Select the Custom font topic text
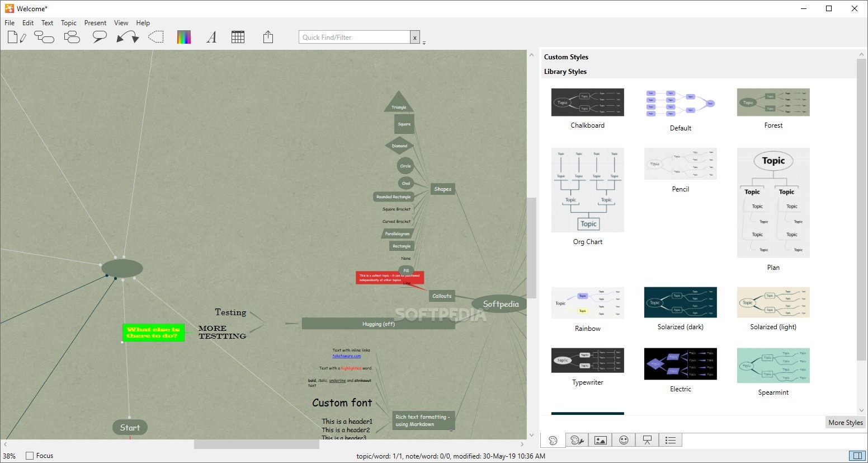868x463 pixels. point(342,403)
